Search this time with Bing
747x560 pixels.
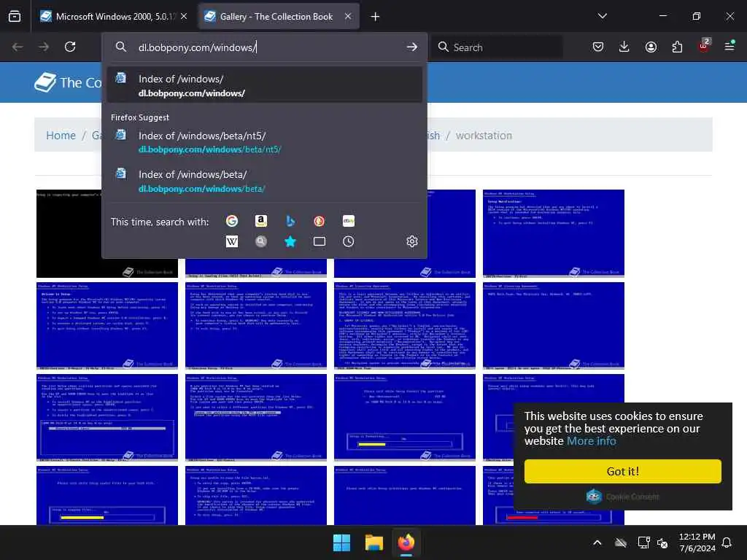pyautogui.click(x=290, y=221)
